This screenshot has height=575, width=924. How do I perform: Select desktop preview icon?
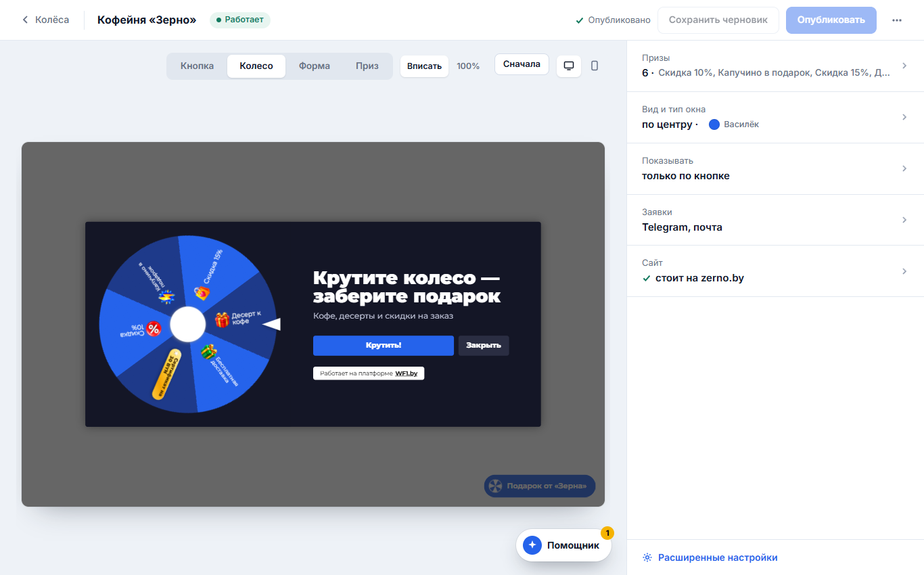(569, 66)
